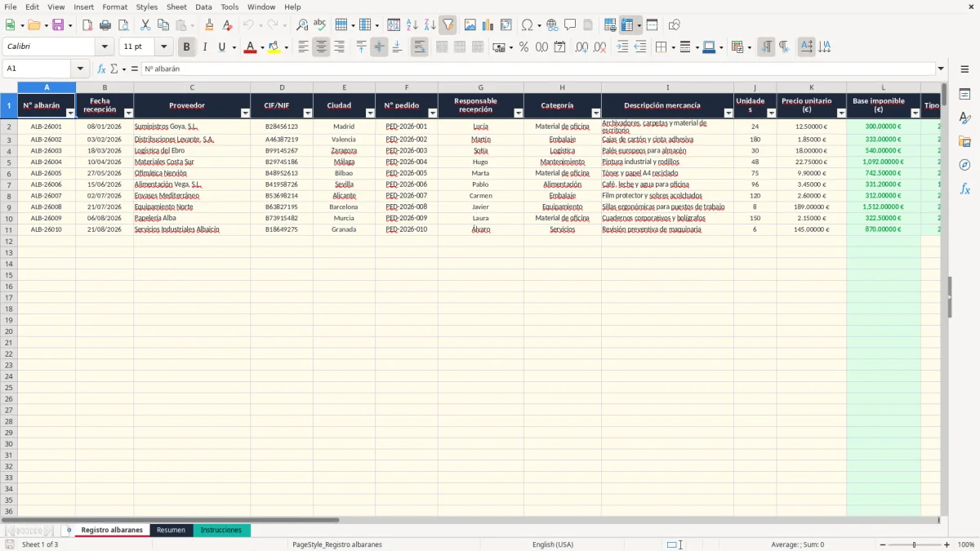This screenshot has height=551, width=980.
Task: Open the Styles menu
Action: coord(147,7)
